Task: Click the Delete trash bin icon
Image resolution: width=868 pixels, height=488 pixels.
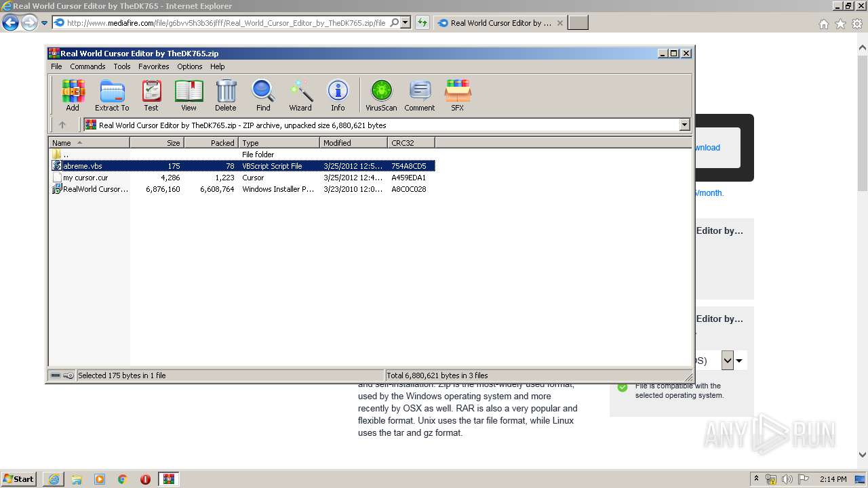Action: tap(226, 95)
